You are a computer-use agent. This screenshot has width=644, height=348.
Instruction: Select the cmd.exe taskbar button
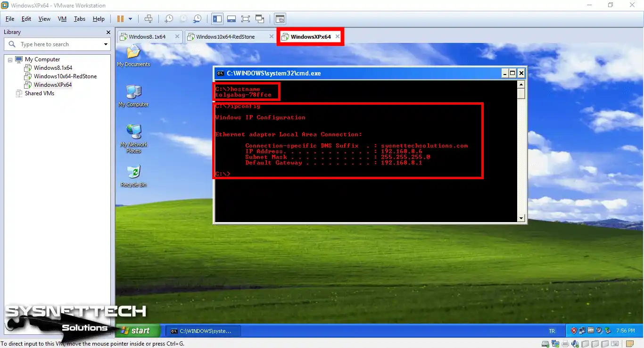tap(203, 331)
